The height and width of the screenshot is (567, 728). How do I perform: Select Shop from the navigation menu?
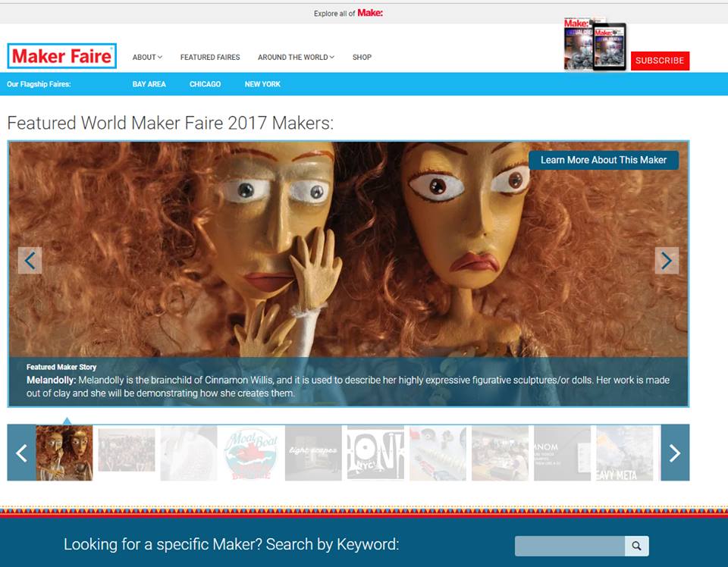(x=362, y=57)
